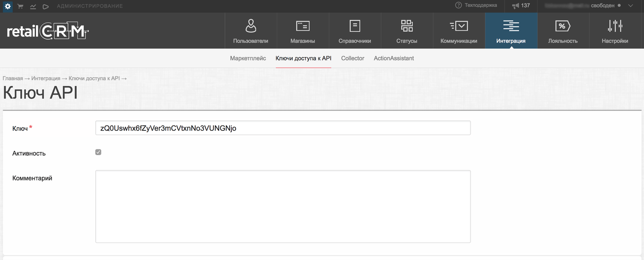
Task: Open the ActionAssistant tab
Action: click(x=394, y=58)
